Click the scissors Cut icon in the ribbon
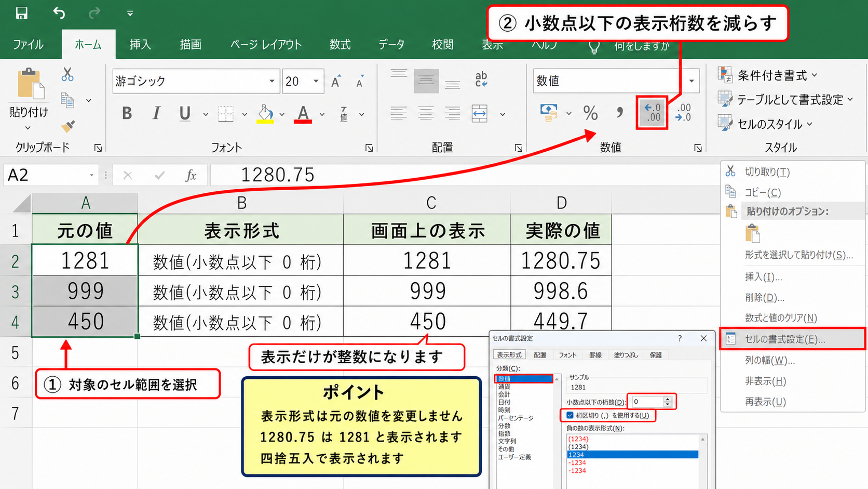Viewport: 868px width, 489px height. coord(67,74)
